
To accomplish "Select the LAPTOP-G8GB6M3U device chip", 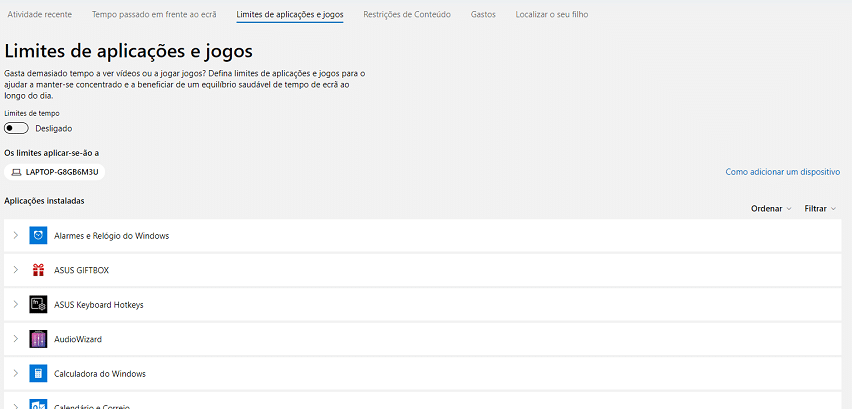I will pyautogui.click(x=54, y=172).
